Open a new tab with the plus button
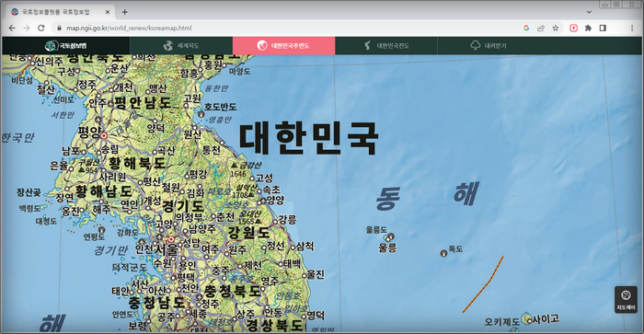The image size is (644, 334). pos(124,12)
